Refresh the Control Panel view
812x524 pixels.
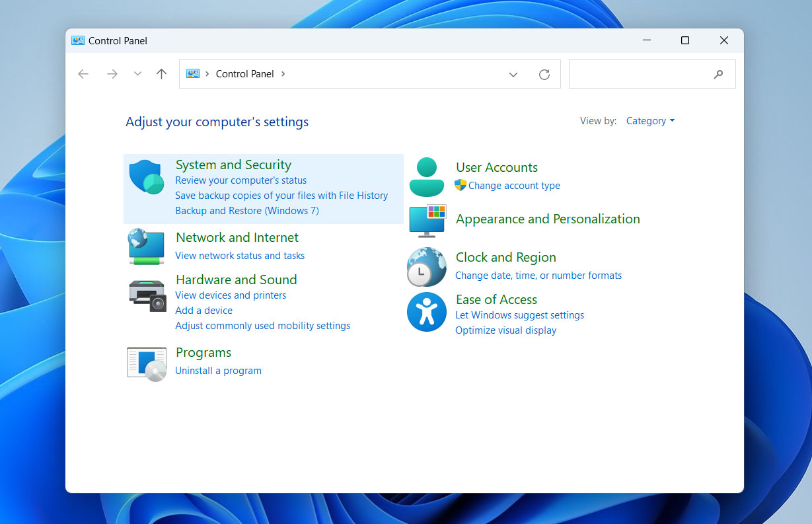coord(544,75)
